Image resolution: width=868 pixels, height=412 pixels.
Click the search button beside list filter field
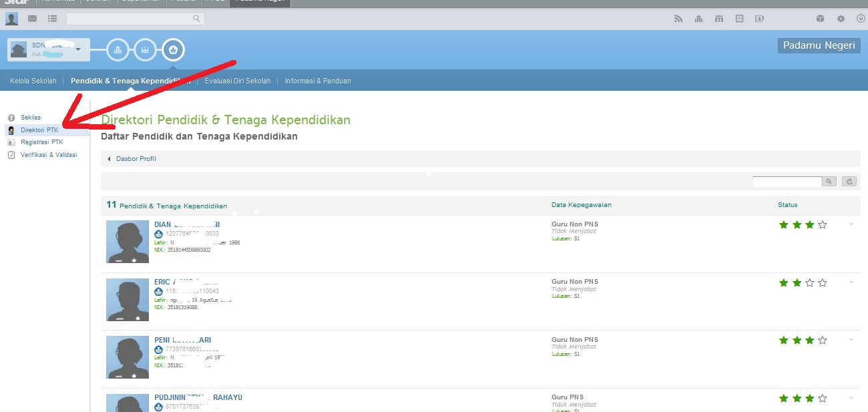tap(829, 181)
